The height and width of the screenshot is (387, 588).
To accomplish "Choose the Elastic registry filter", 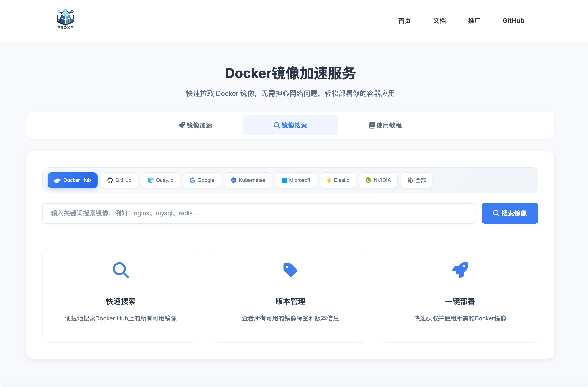I will [x=338, y=180].
